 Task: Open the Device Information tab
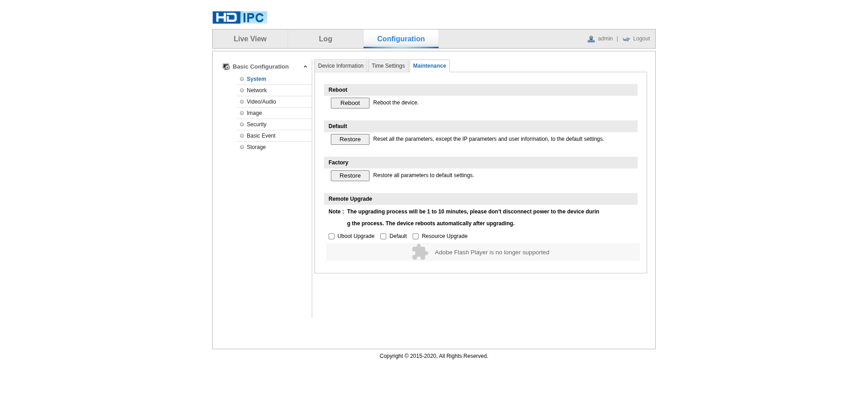341,66
